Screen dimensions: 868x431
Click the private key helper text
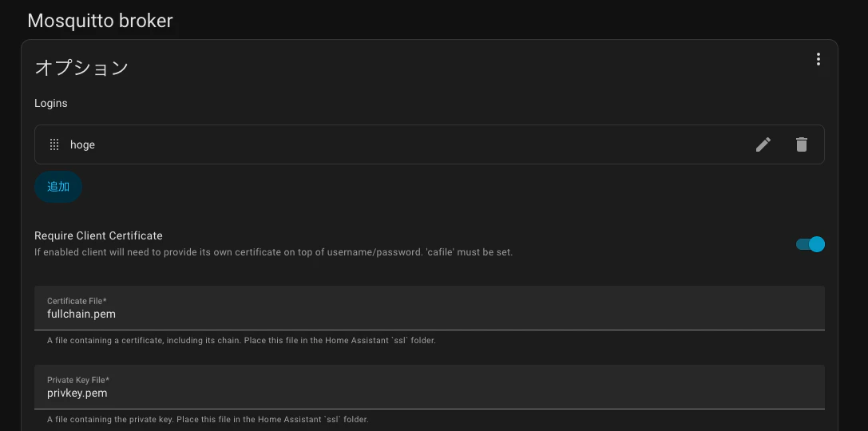pos(208,419)
